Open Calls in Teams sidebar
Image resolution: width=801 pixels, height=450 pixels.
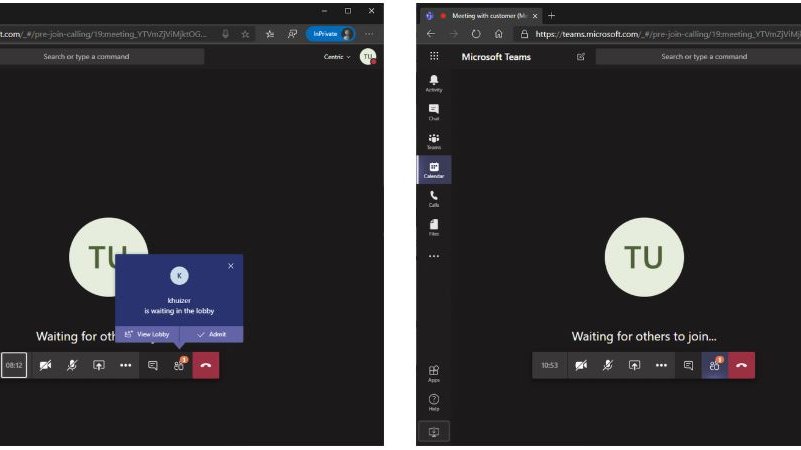click(434, 199)
